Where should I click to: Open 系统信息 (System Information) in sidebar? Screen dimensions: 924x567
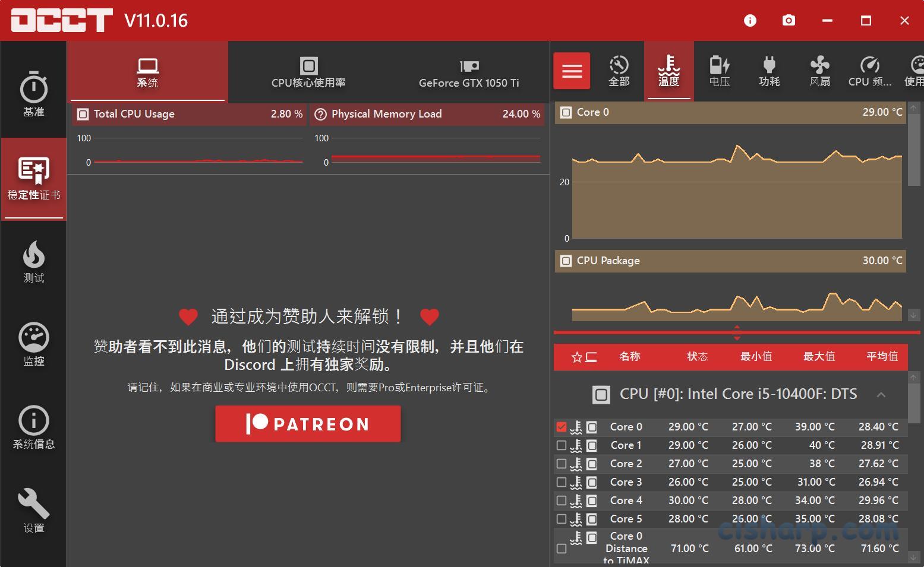coord(34,427)
